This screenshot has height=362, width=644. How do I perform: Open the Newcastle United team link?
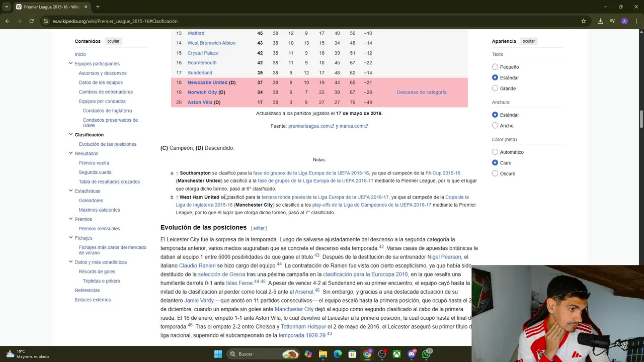[x=207, y=82]
